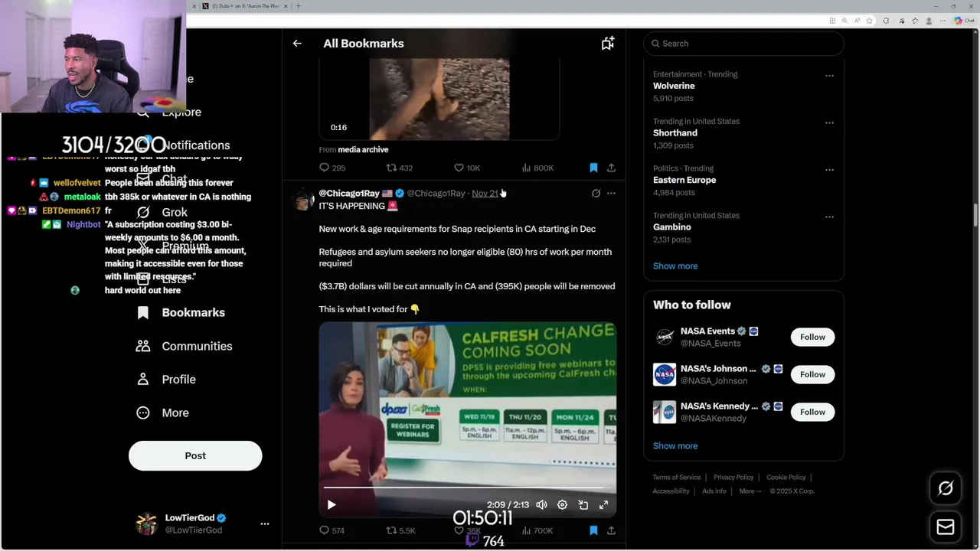The image size is (980, 551).
Task: Repost the media archive post (432)
Action: [x=399, y=168]
